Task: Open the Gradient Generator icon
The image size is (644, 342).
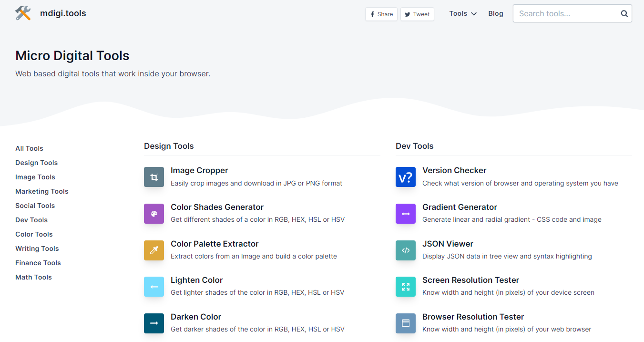Action: pos(406,214)
